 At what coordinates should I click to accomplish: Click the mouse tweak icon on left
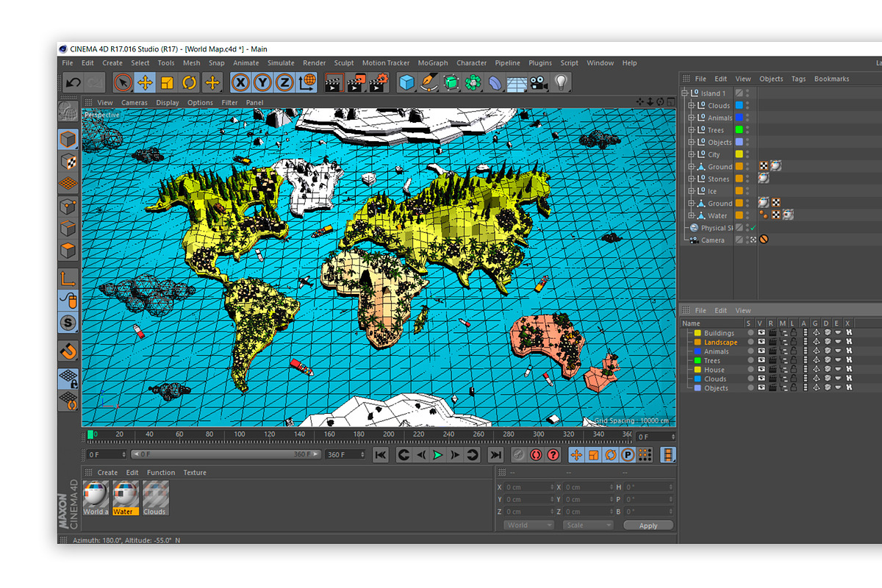tap(68, 300)
